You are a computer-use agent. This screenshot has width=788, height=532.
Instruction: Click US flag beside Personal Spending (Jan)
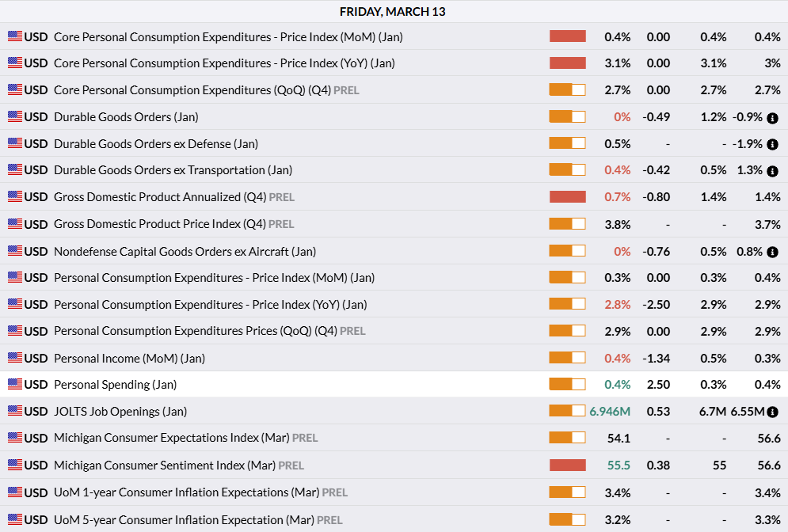(x=15, y=384)
